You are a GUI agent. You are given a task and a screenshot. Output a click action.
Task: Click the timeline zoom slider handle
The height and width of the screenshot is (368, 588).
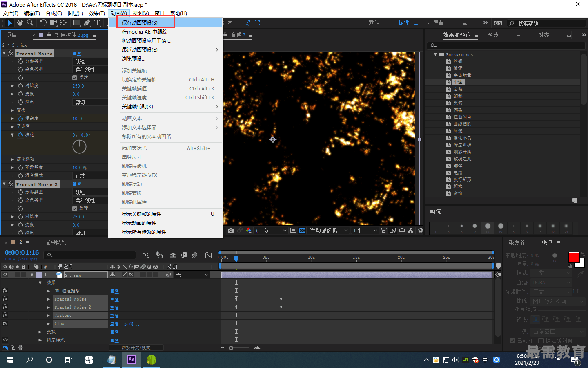coord(231,348)
